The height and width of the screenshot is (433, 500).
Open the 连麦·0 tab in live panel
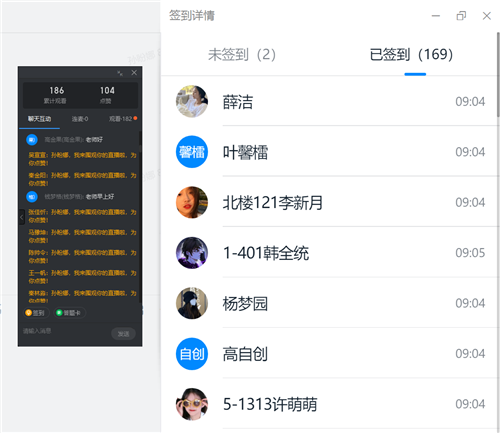[80, 119]
